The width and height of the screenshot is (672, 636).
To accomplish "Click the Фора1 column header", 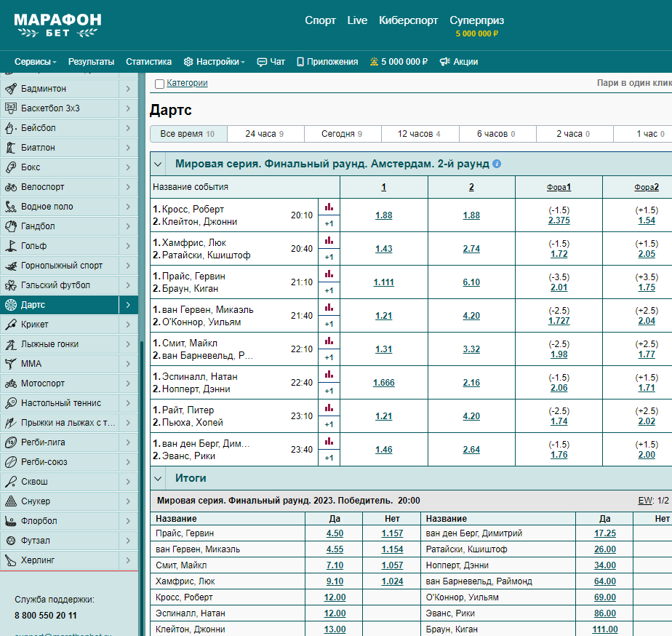I will click(559, 187).
